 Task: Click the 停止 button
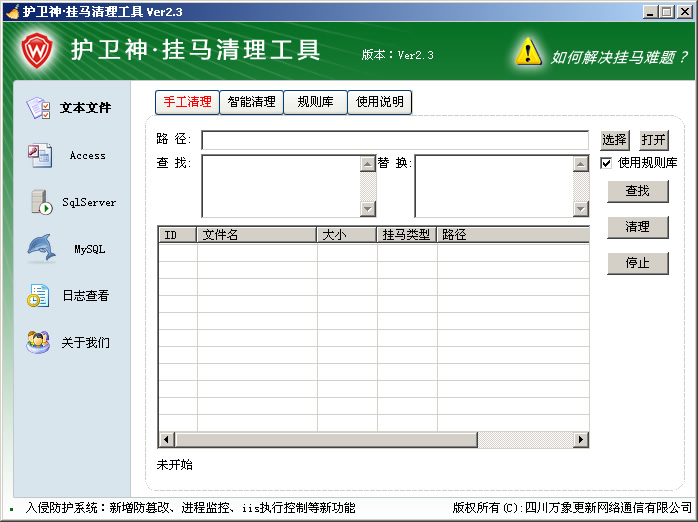637,263
